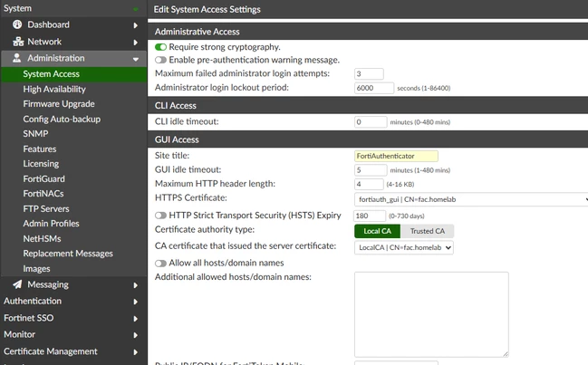Click the Monitor menu label
The image size is (588, 365).
click(20, 334)
